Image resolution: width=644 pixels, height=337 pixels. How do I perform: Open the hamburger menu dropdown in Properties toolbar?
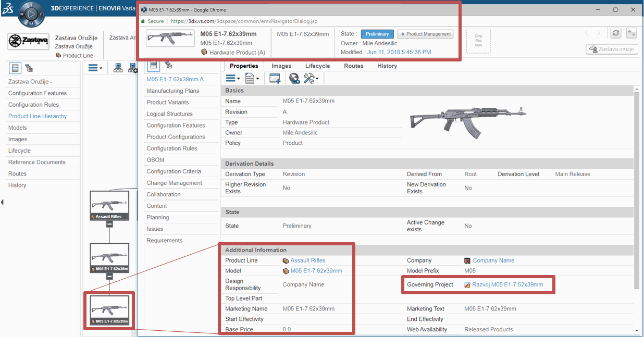coord(232,78)
